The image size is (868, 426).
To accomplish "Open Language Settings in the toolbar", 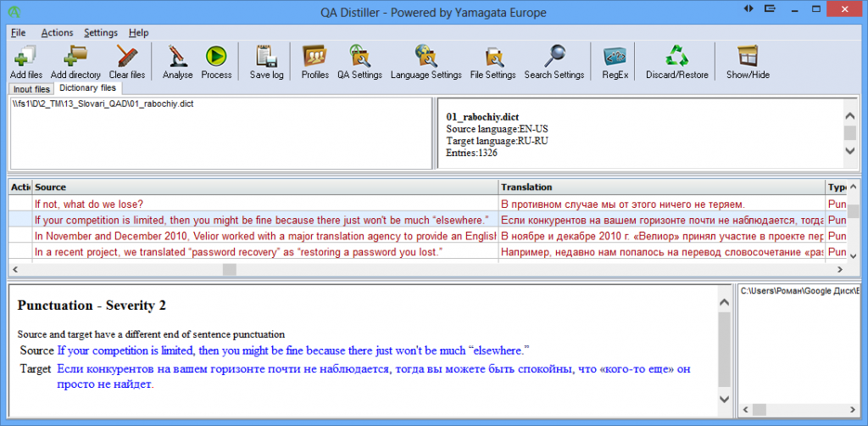I will [x=426, y=58].
